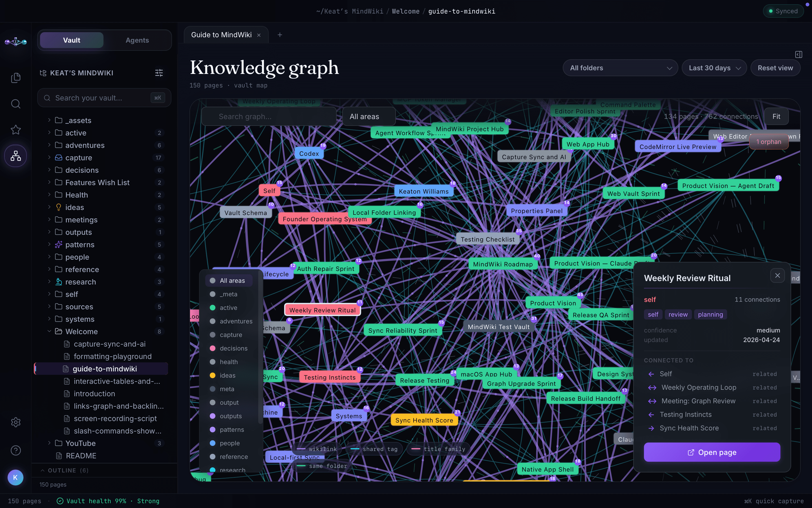This screenshot has height=508, width=812.
Task: Click the Search graph input field
Action: tap(269, 117)
